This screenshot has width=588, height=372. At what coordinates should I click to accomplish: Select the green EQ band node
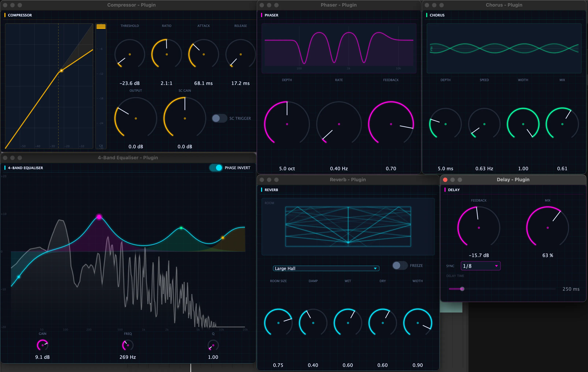181,228
